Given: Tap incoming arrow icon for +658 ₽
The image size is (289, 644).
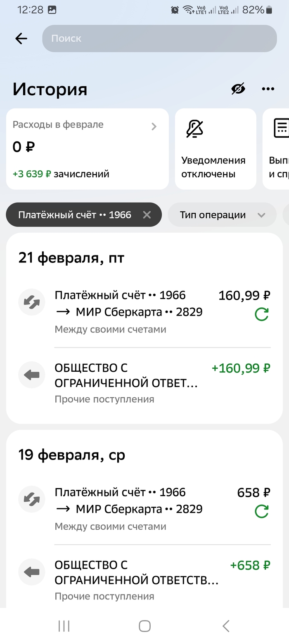Looking at the screenshot, I should point(32,572).
